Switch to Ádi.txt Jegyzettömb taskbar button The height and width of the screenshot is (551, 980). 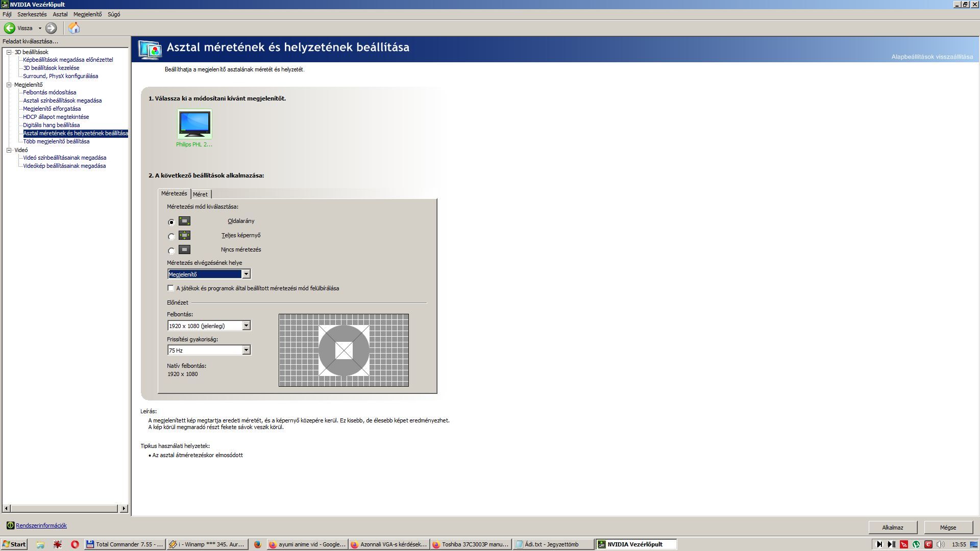tap(553, 544)
